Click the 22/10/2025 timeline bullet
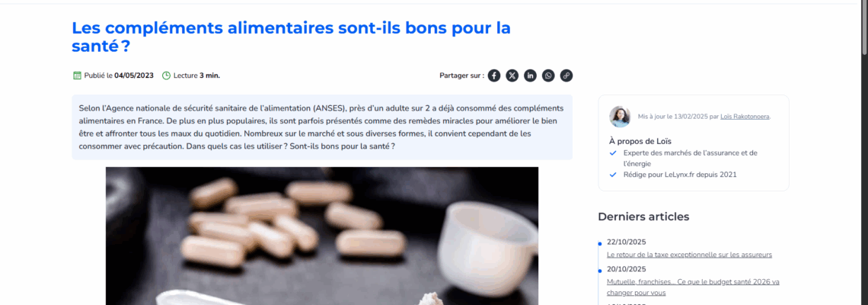The width and height of the screenshot is (868, 305). pyautogui.click(x=599, y=243)
